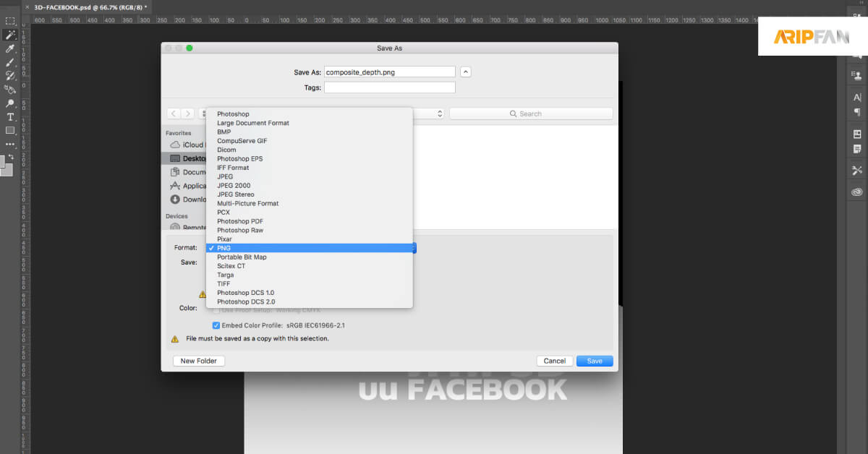Open the Character panel icon
Viewport: 868px width, 454px height.
(x=857, y=97)
